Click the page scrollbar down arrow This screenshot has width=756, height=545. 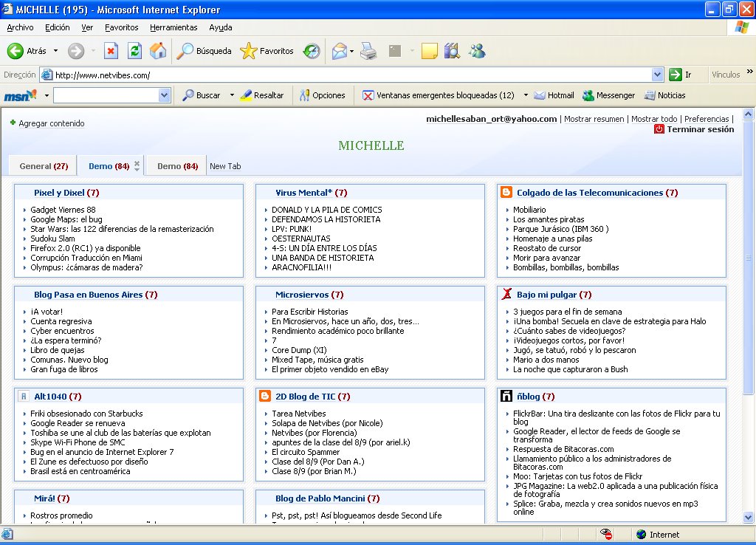coord(749,518)
